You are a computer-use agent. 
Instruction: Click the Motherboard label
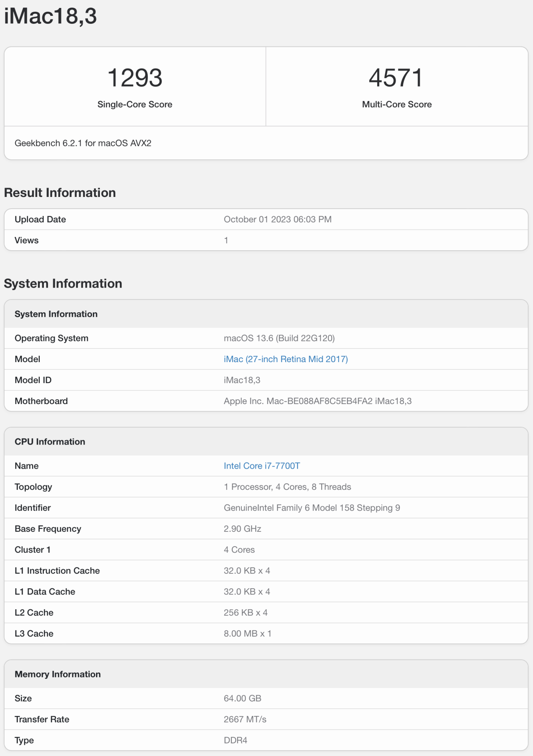coord(41,401)
